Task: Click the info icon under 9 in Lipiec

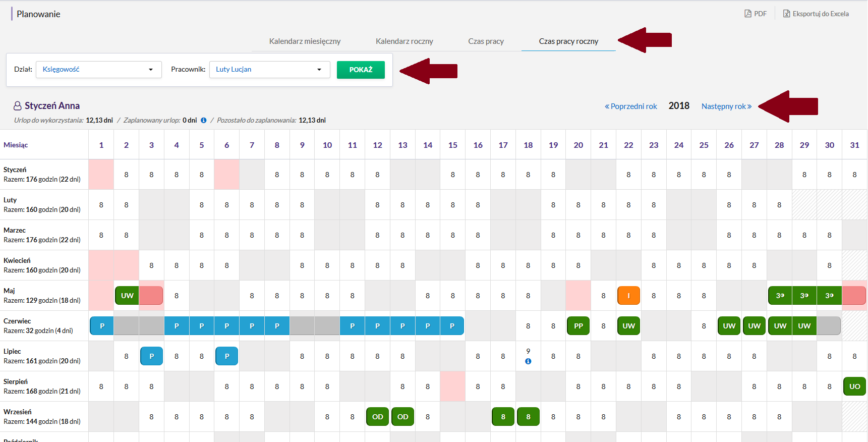Action: tap(528, 361)
